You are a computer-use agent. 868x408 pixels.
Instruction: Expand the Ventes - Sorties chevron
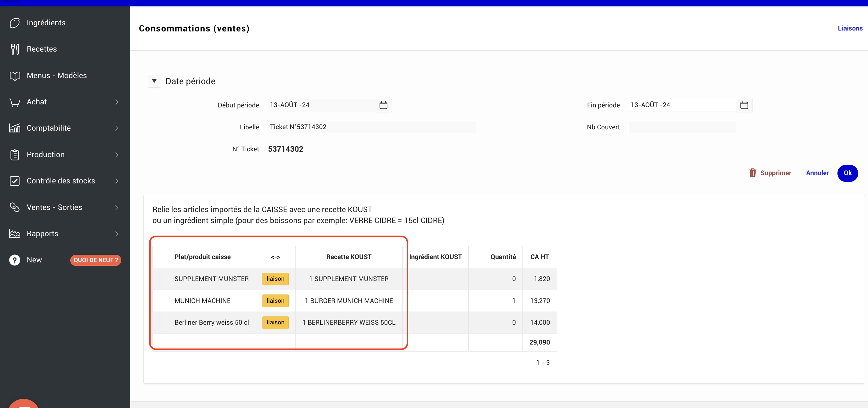tap(117, 208)
